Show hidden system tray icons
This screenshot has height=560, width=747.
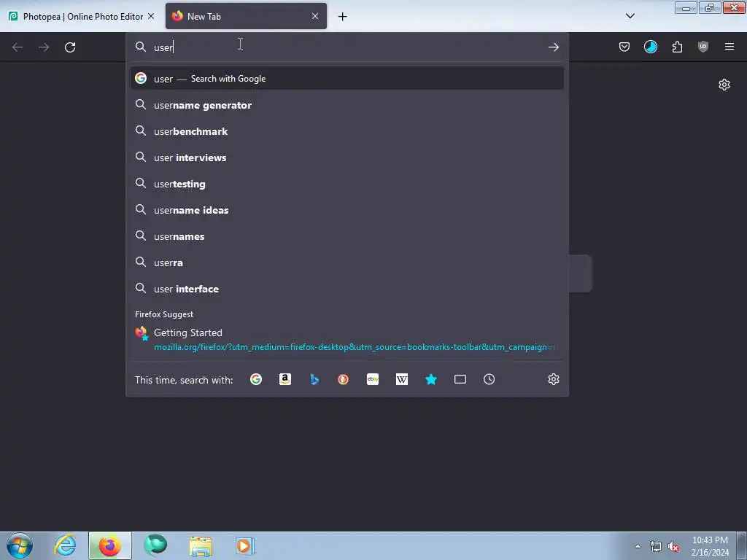click(x=638, y=546)
